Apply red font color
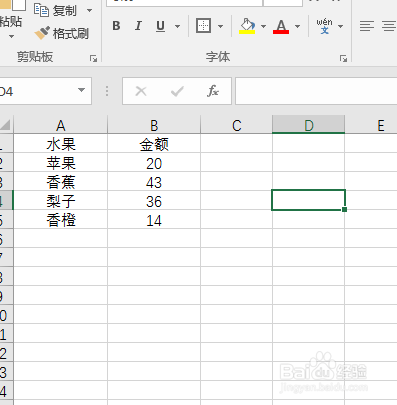Image resolution: width=397 pixels, height=405 pixels. click(x=281, y=26)
